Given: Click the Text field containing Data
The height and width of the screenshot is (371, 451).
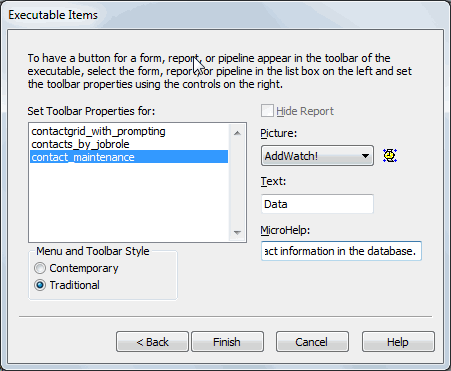Looking at the screenshot, I should (x=317, y=204).
